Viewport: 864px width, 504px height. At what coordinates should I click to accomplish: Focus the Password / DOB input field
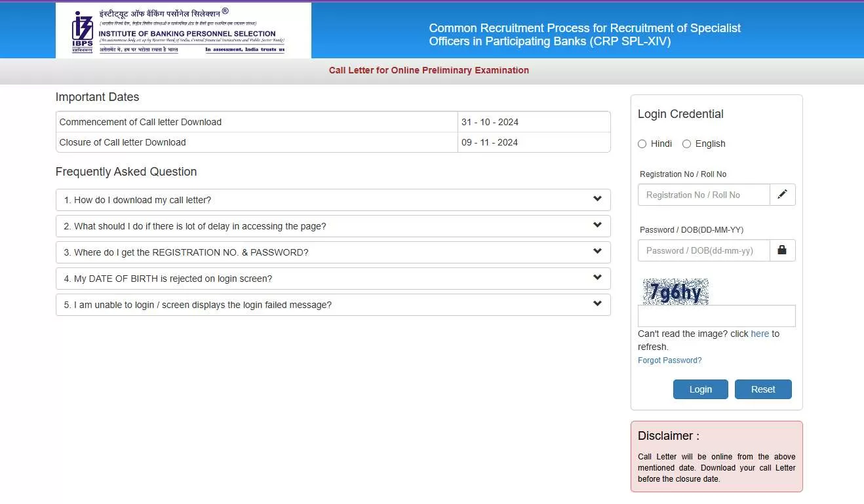pos(703,250)
